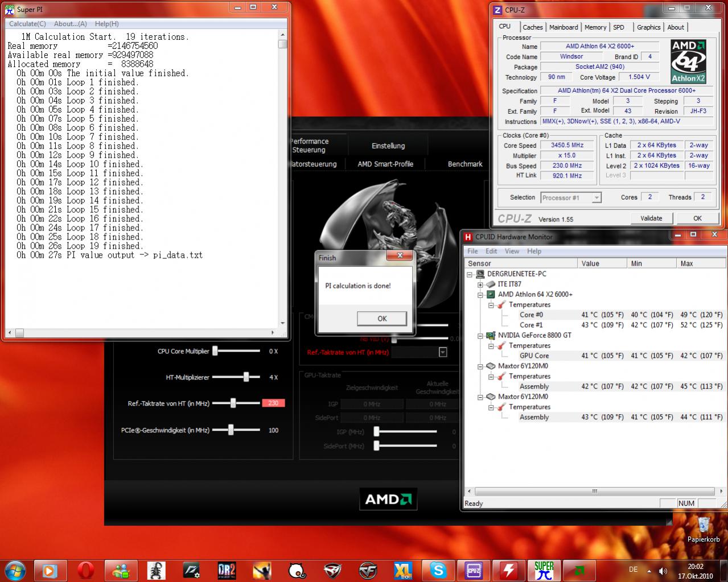Click the Sensor column header
728x582 pixels.
pos(521,263)
